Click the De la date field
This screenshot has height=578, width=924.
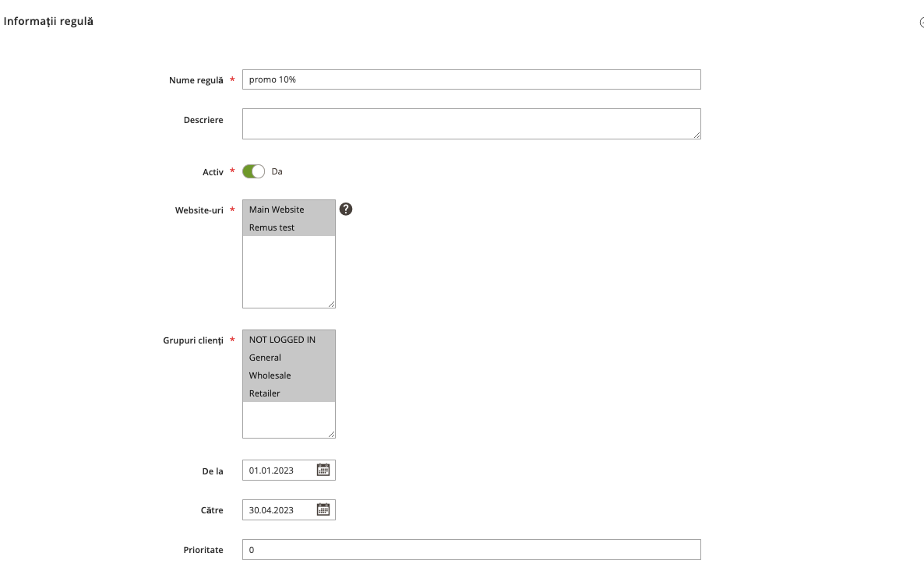[289, 471]
